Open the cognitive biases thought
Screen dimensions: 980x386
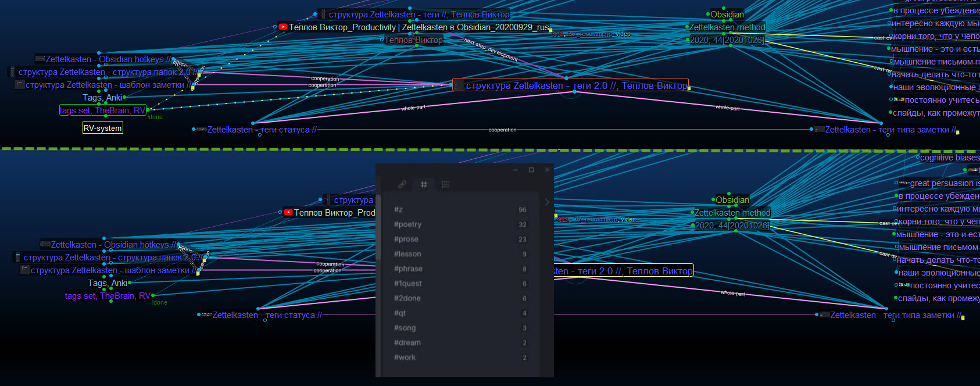point(949,158)
